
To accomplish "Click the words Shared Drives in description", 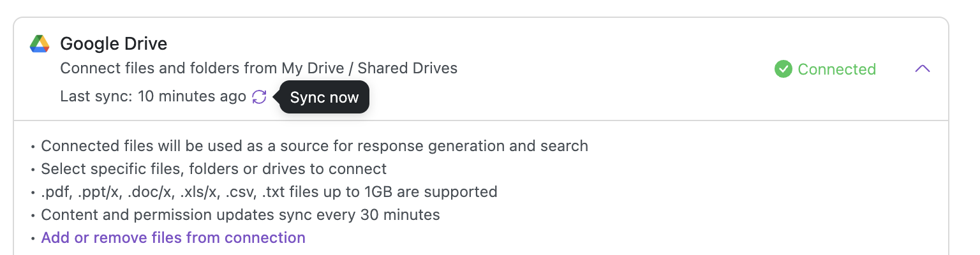I will (x=407, y=68).
